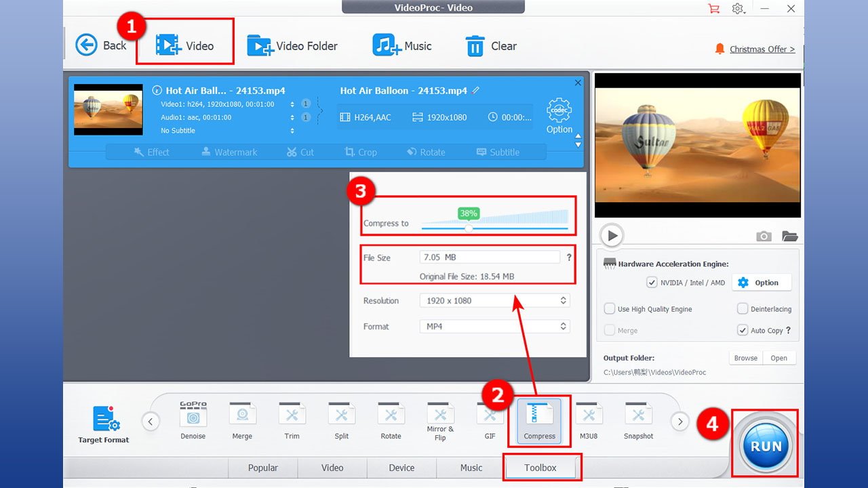
Task: Click the Compress to slider handle
Action: pyautogui.click(x=469, y=228)
